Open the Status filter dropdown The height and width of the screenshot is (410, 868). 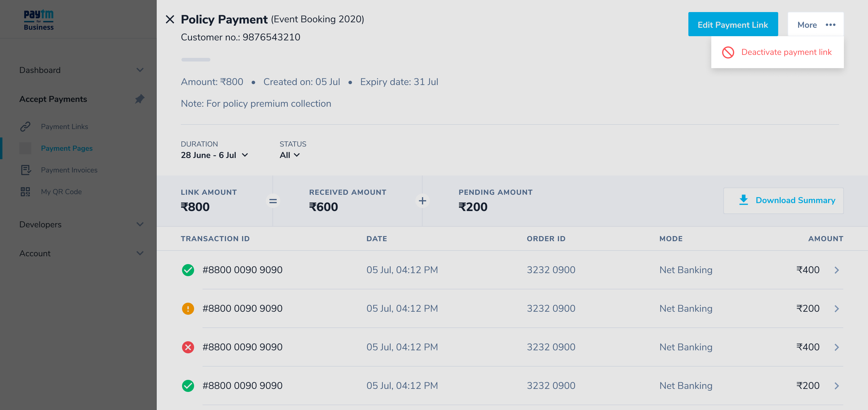click(289, 155)
